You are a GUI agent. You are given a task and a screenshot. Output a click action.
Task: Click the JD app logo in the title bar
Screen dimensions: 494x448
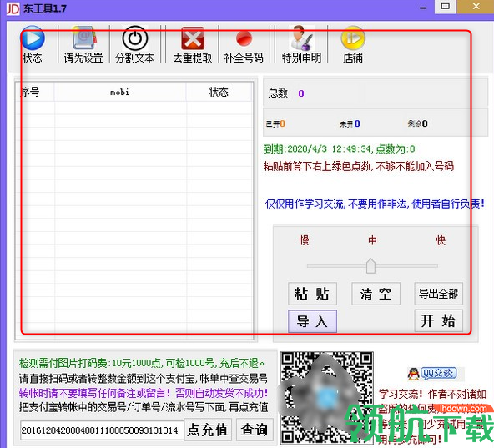(x=13, y=8)
